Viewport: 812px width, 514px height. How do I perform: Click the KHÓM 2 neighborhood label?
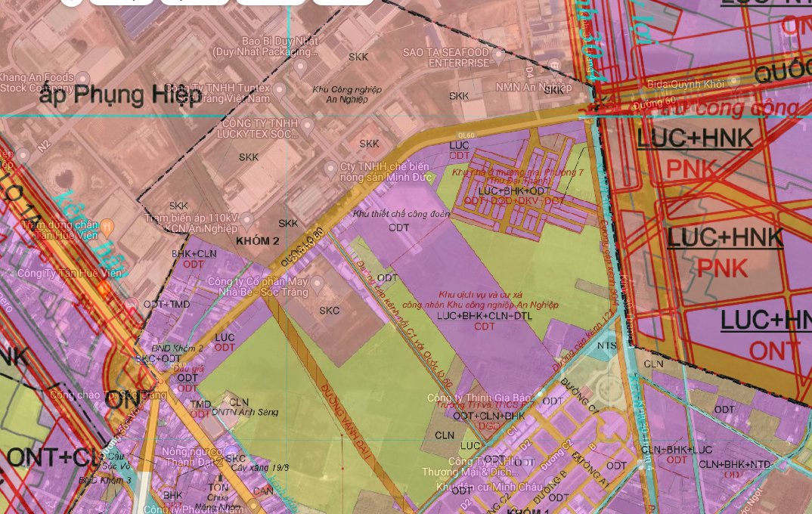point(257,240)
